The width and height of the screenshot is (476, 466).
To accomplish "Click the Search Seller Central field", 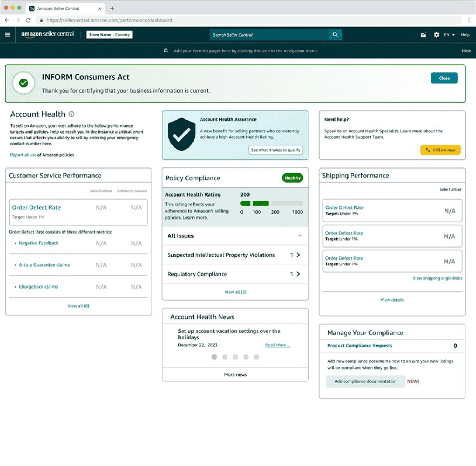I will pyautogui.click(x=270, y=35).
